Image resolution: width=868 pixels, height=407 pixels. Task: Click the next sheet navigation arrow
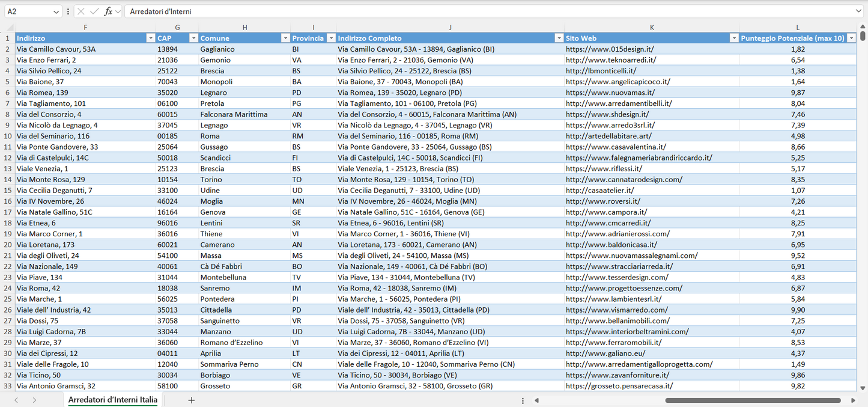click(34, 400)
